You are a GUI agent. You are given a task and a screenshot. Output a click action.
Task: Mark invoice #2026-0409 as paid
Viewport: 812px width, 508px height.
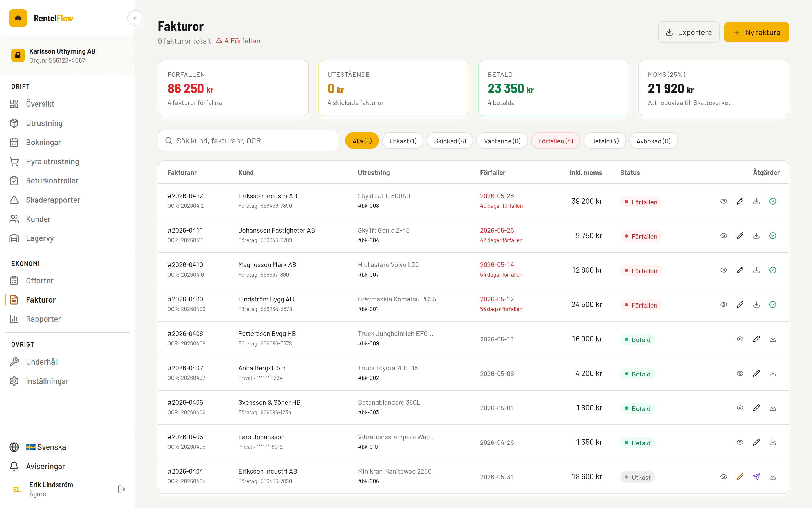773,305
